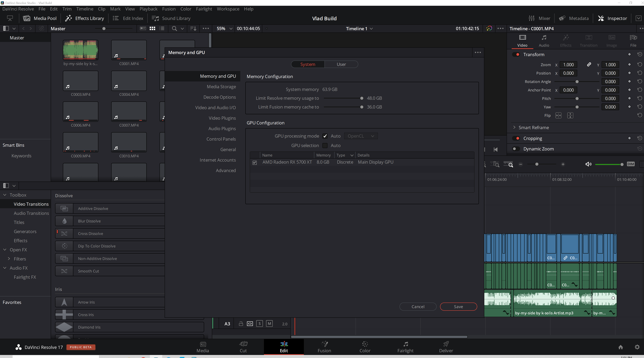The height and width of the screenshot is (358, 644).
Task: Expand the Smart Reframe section
Action: click(514, 127)
